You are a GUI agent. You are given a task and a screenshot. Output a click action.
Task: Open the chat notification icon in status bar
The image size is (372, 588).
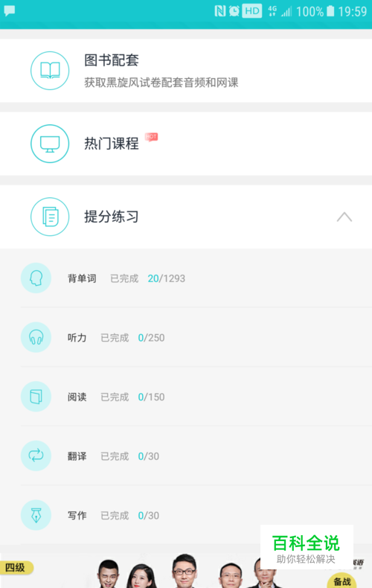point(10,11)
